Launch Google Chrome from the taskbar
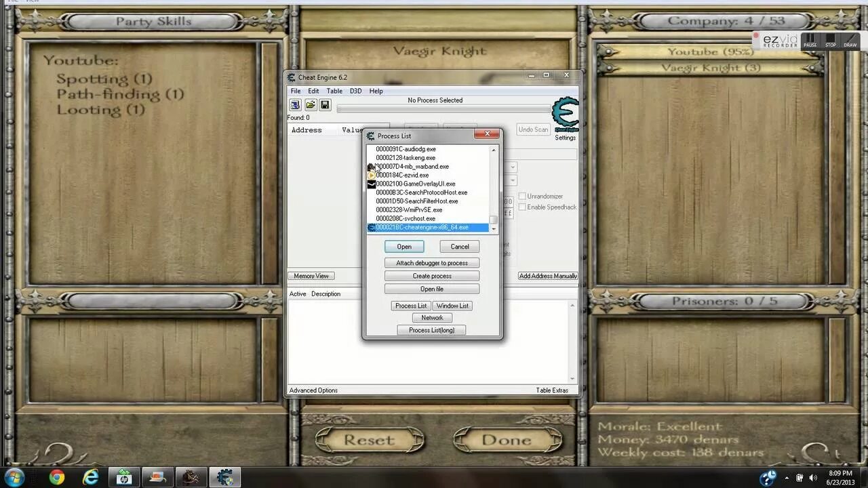Viewport: 868px width, 488px height. [57, 477]
